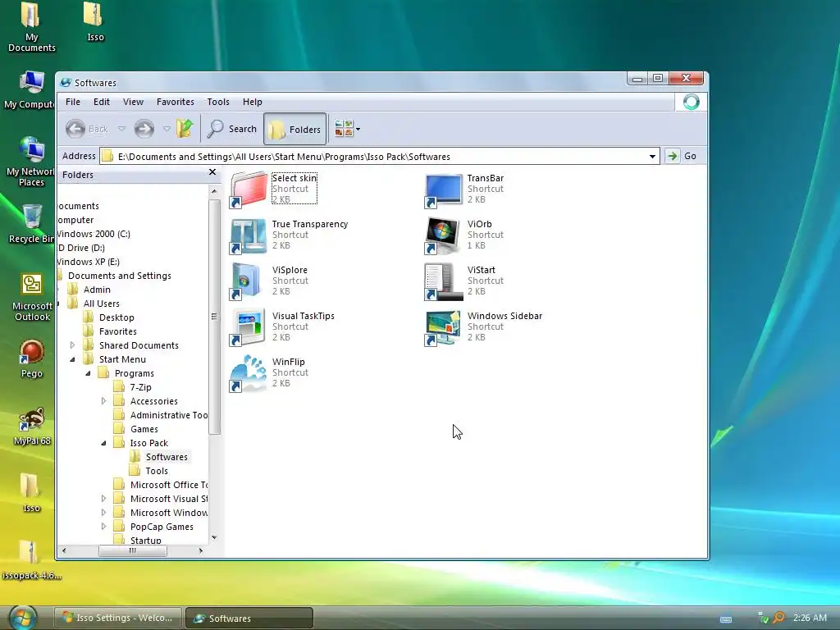
Task: Launch the Pego desktop shortcut
Action: [32, 359]
